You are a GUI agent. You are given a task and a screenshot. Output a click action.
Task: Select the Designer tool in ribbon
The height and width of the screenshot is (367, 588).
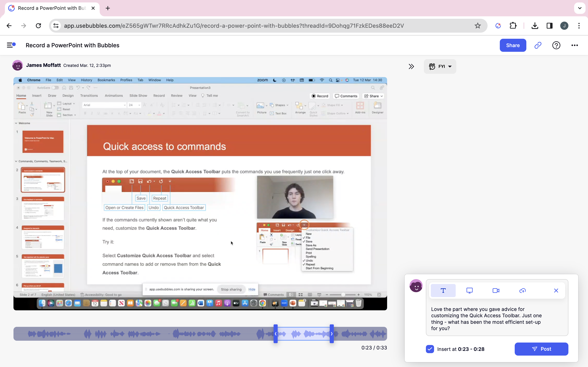coord(378,109)
